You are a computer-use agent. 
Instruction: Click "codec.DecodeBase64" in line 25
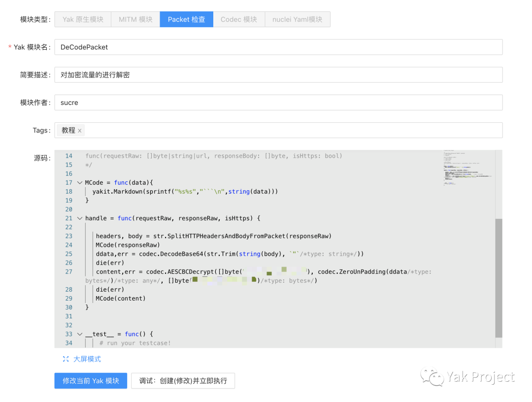click(171, 254)
